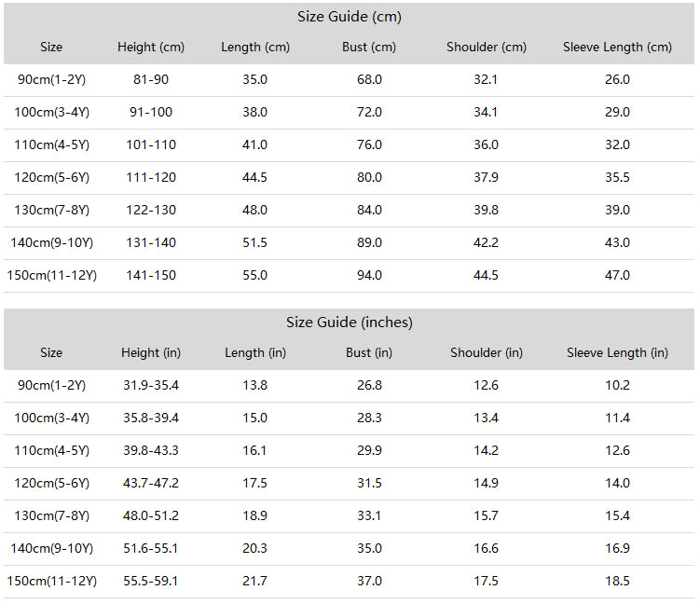Click the 'Size Guide (inches)' table title
Screen dimensions: 700x604
click(350, 323)
